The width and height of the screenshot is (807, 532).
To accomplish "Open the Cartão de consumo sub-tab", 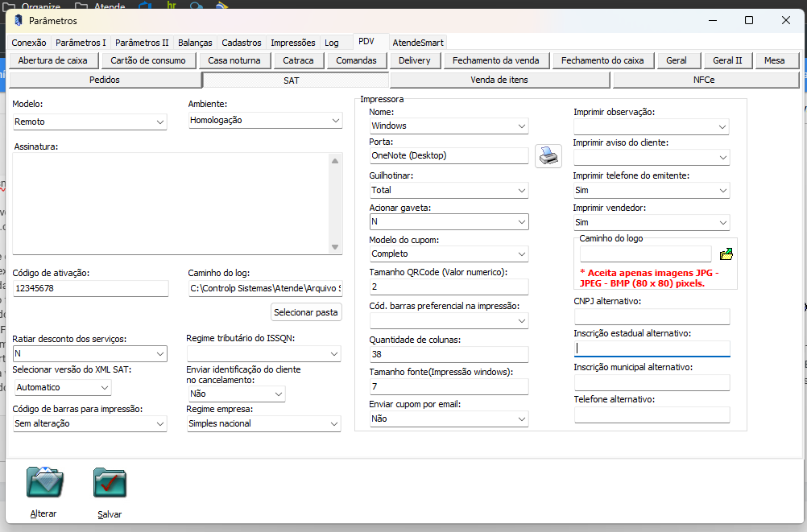I will point(147,60).
